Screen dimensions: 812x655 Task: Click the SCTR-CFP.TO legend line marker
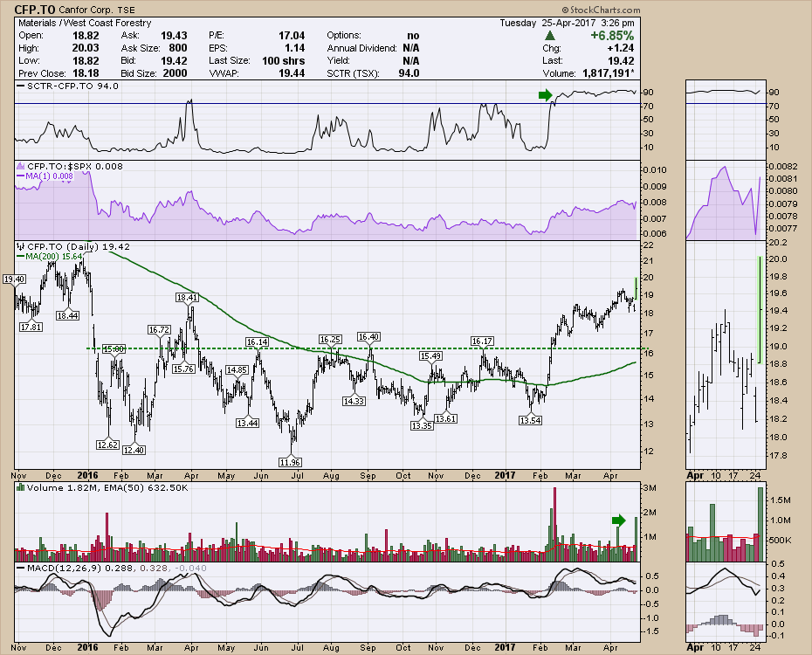(x=20, y=86)
